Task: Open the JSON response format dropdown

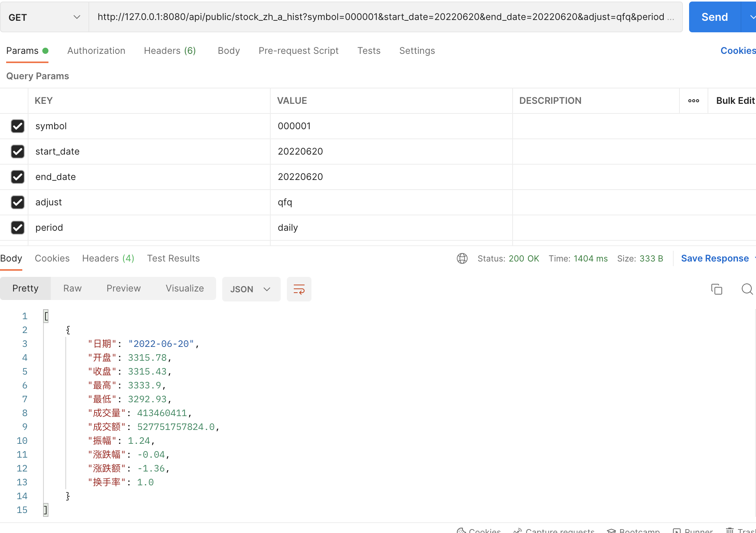Action: [251, 289]
